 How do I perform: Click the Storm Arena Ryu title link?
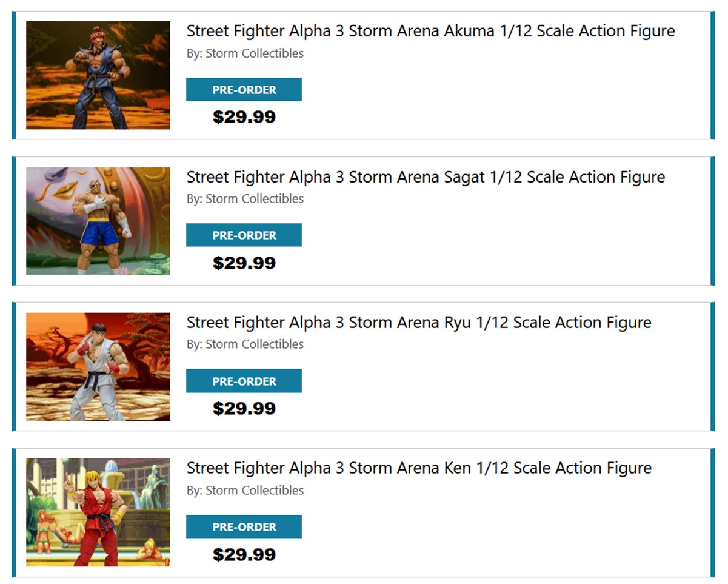(419, 322)
